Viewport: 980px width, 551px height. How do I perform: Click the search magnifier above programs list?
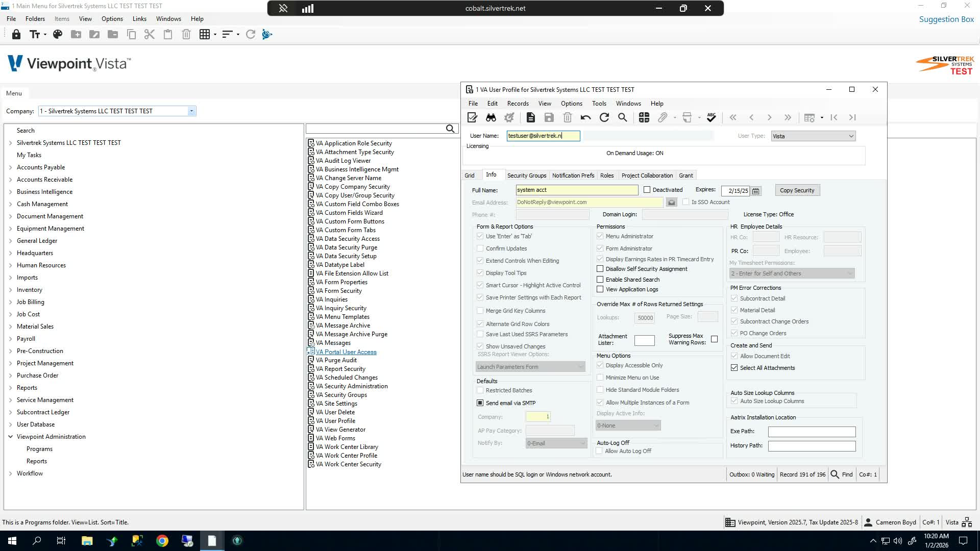(x=450, y=129)
